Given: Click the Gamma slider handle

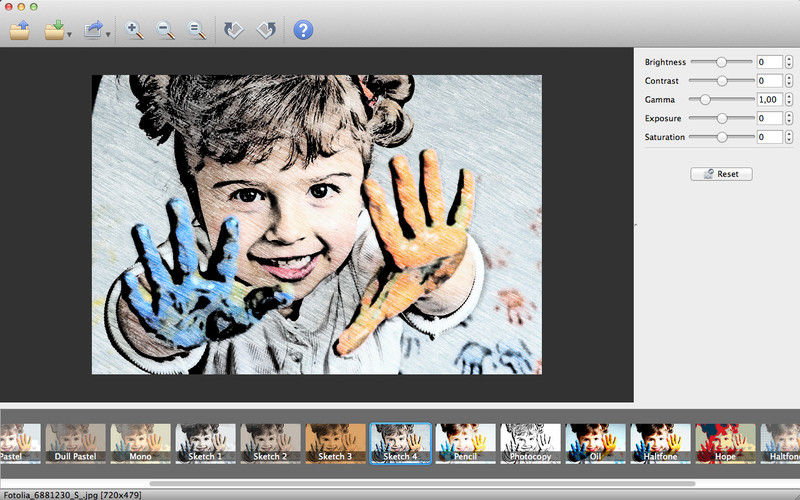Looking at the screenshot, I should (705, 99).
